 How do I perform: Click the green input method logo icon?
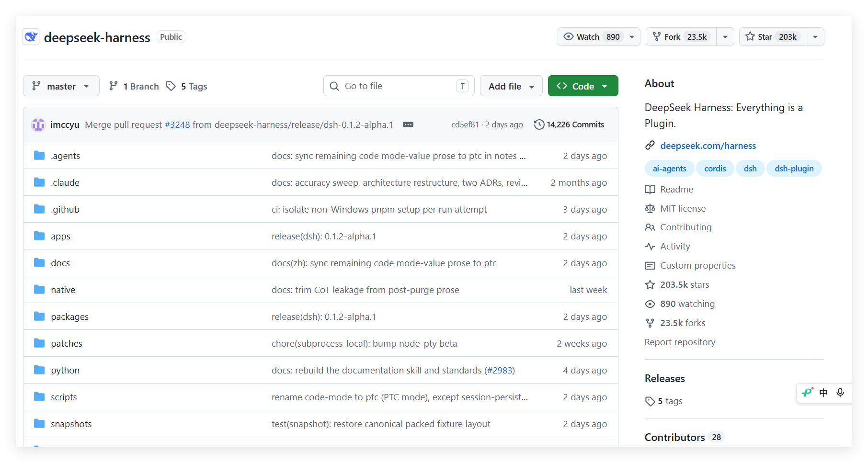point(807,393)
